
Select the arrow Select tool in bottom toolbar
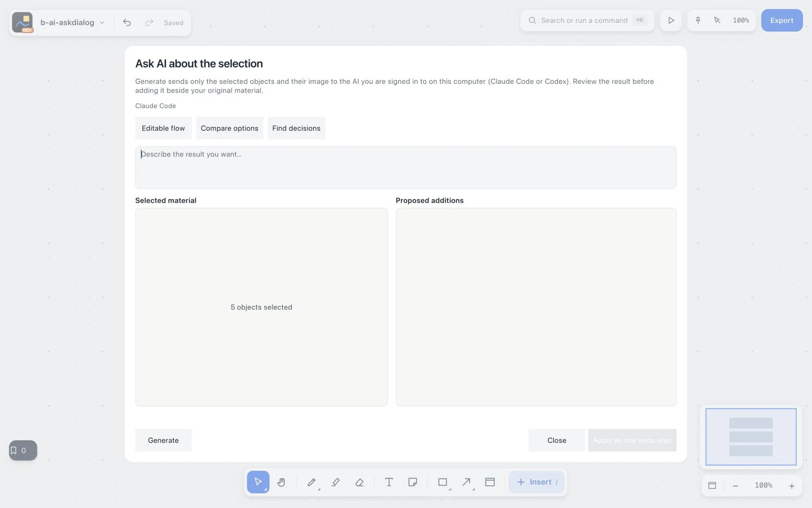click(x=258, y=482)
